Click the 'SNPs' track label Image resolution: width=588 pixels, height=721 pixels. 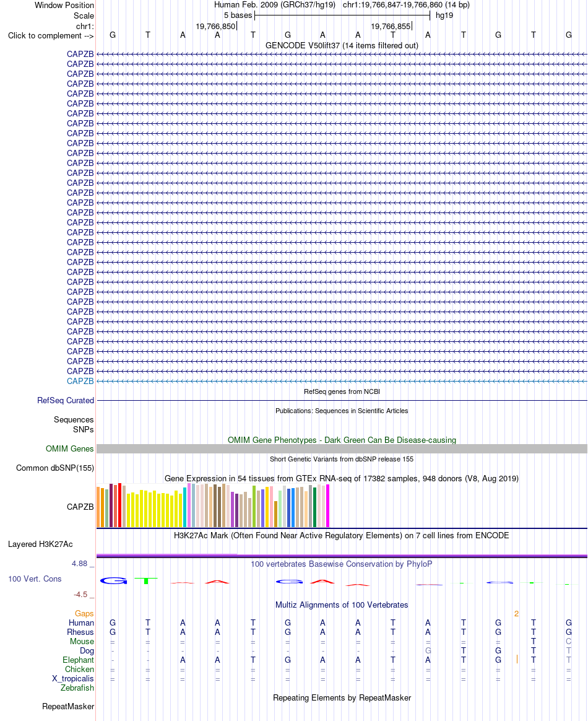(x=83, y=429)
